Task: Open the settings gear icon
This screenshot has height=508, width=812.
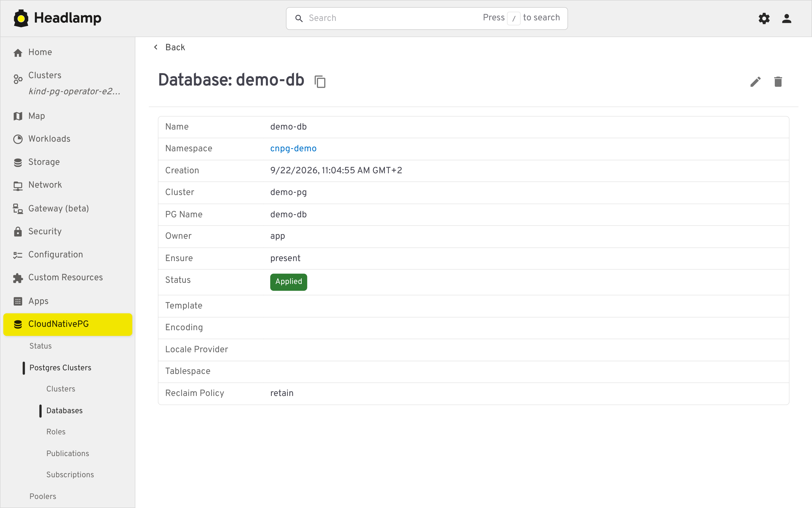Action: coord(764,18)
